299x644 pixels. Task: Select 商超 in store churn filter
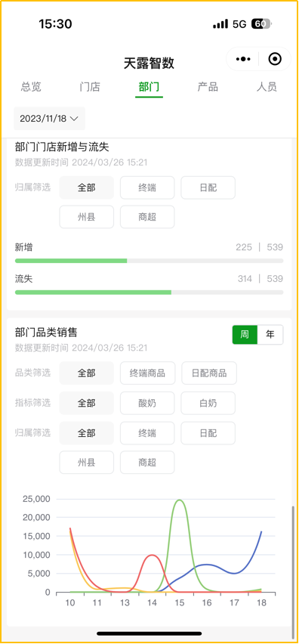[147, 217]
